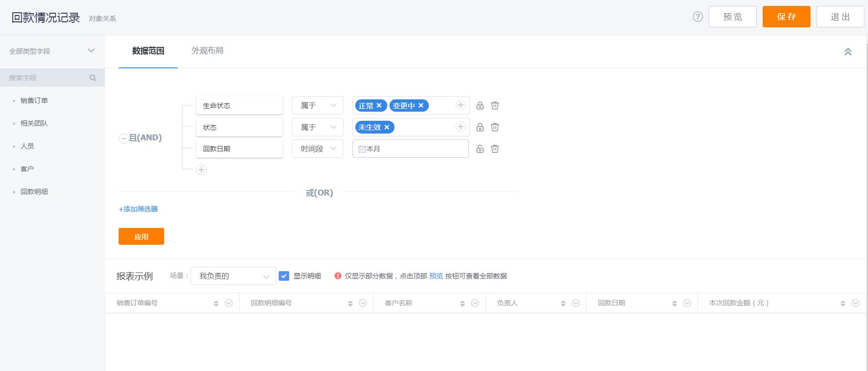Viewport: 868px width, 371px height.
Task: Sort by 客户名称 column
Action: (x=462, y=303)
